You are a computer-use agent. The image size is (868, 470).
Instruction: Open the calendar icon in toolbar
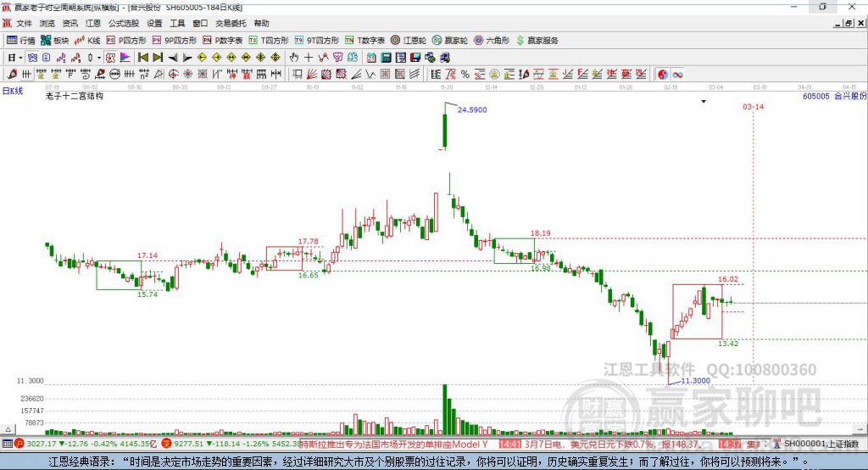[x=371, y=58]
